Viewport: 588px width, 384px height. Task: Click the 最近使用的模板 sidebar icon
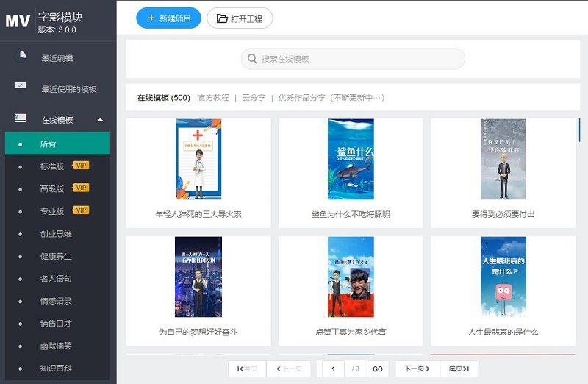21,85
